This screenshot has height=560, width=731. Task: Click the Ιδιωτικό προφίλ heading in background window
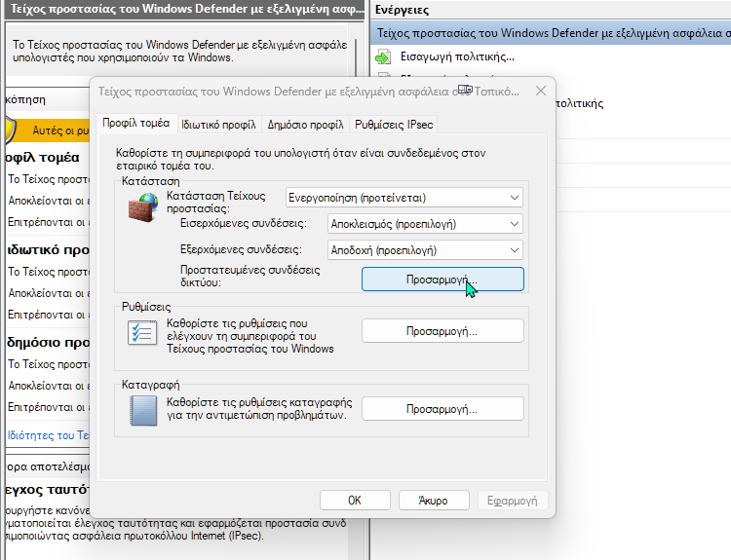(x=48, y=249)
